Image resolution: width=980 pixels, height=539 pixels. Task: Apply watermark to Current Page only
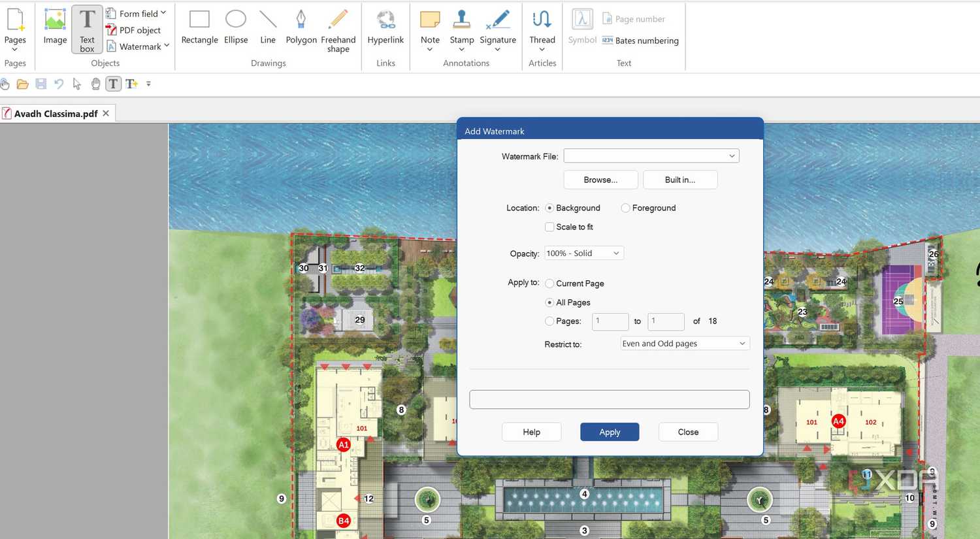549,284
